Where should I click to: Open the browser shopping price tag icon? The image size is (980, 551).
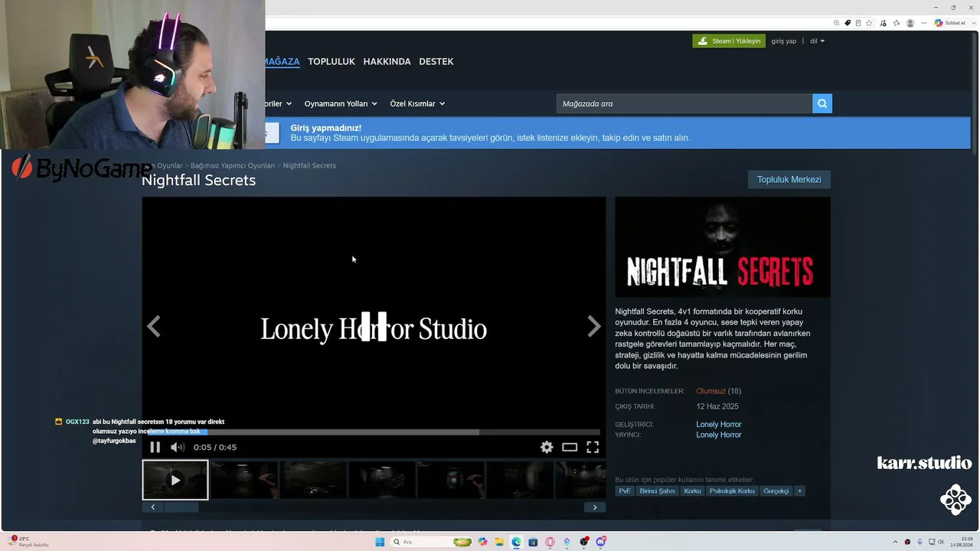[x=848, y=23]
